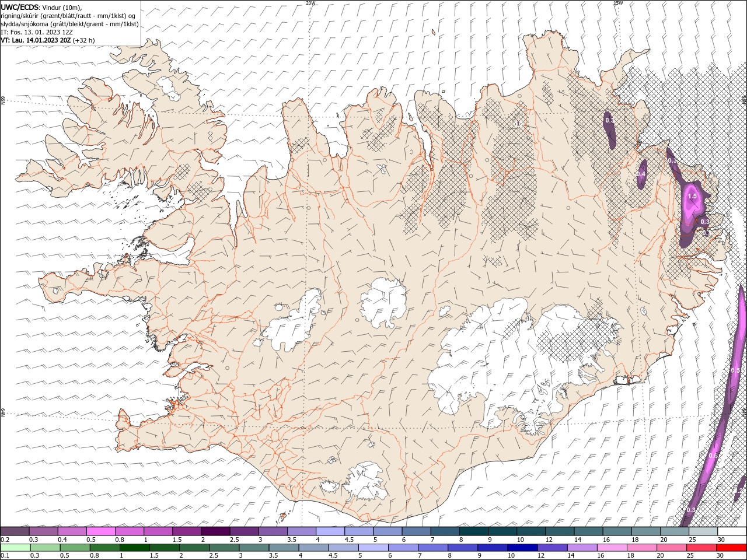The height and width of the screenshot is (560, 747).
Task: Pick the deep blue swatch between 10 and 12, bottom row
Action: click(x=523, y=548)
